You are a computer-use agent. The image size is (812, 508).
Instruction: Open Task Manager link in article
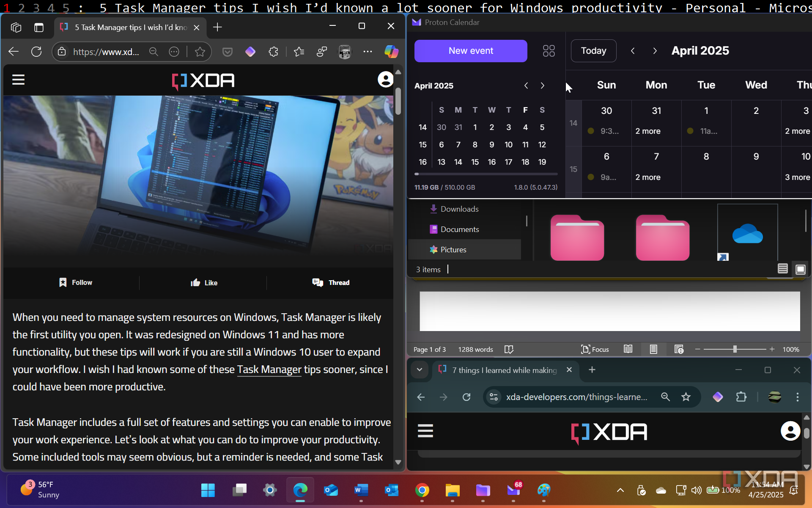point(269,369)
